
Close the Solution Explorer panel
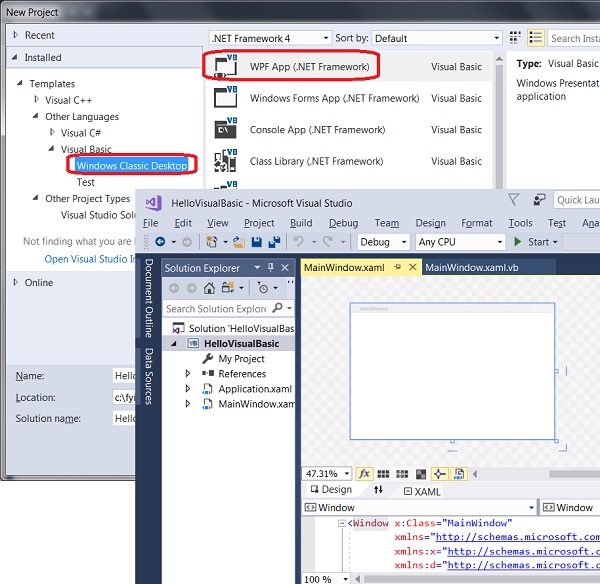285,268
